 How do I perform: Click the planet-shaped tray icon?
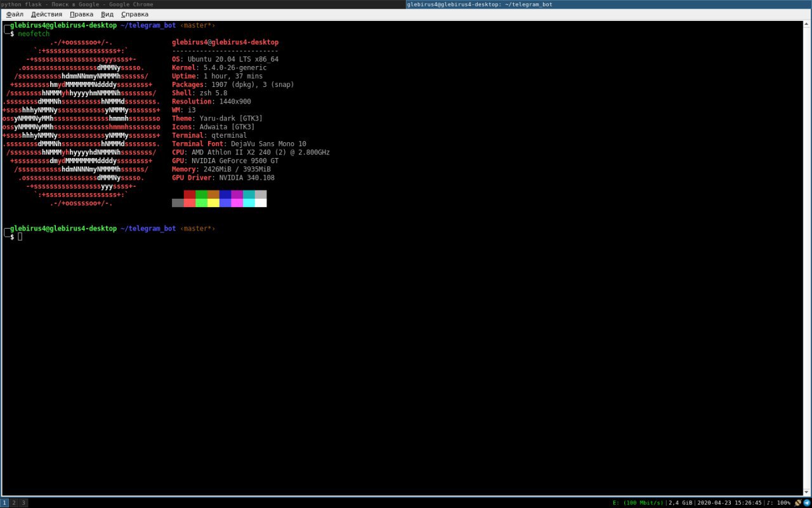point(798,503)
